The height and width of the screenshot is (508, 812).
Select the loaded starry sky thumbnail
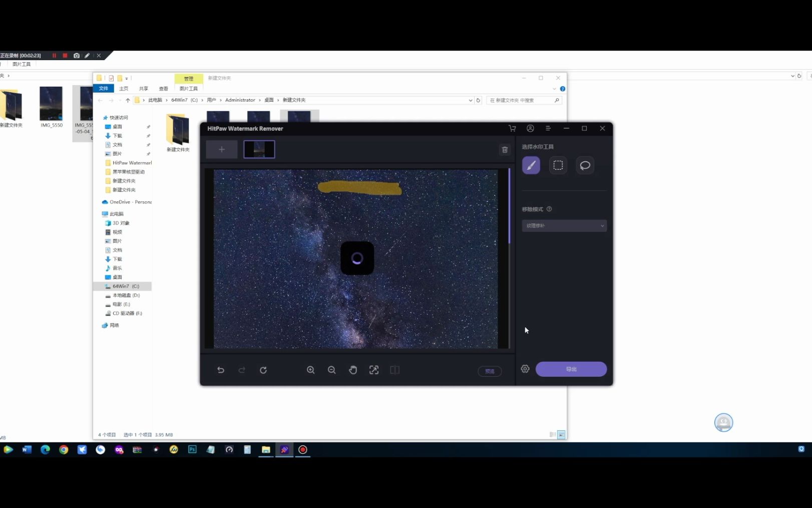[259, 149]
